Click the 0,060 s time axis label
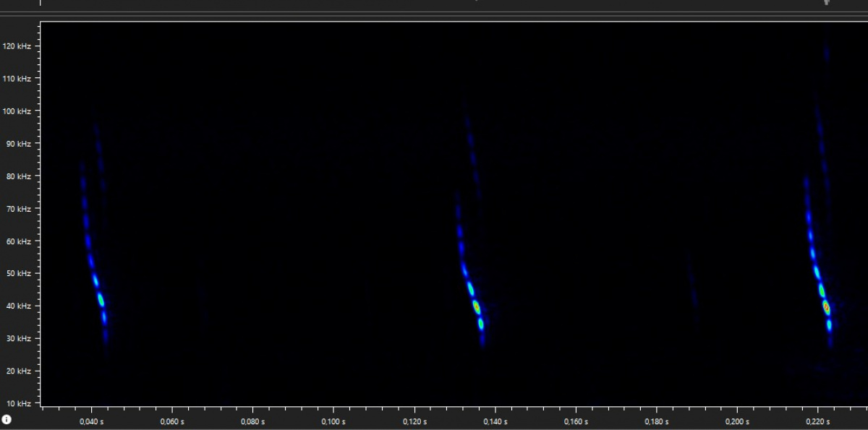868x430 pixels. point(172,421)
